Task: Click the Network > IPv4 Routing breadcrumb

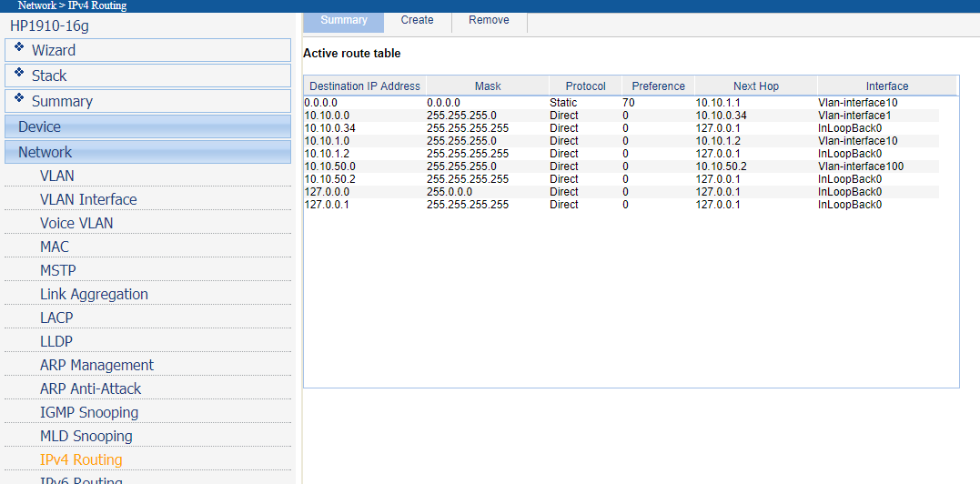Action: 72,5
